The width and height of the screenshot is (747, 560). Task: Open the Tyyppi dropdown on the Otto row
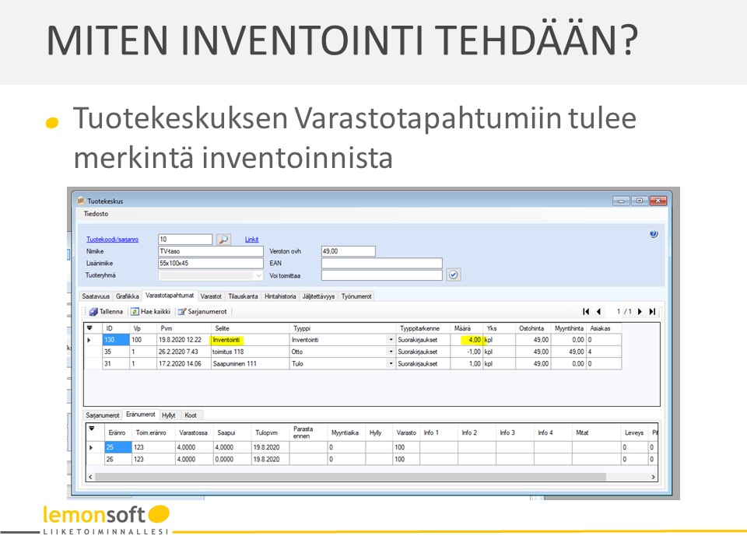tap(391, 352)
